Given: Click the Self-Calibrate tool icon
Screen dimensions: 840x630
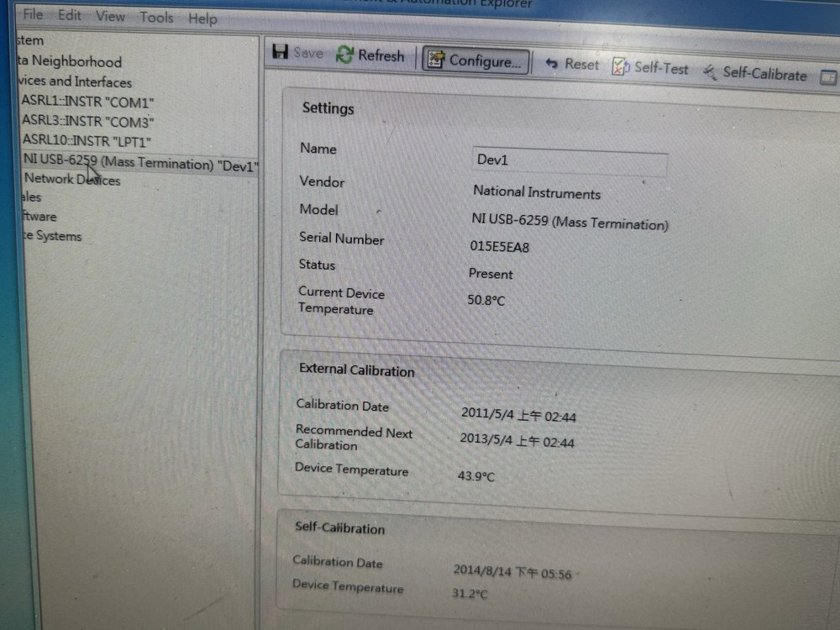Looking at the screenshot, I should (x=710, y=71).
